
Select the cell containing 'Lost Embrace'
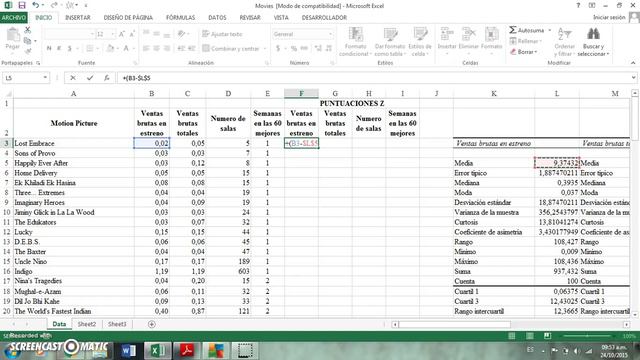(x=74, y=143)
